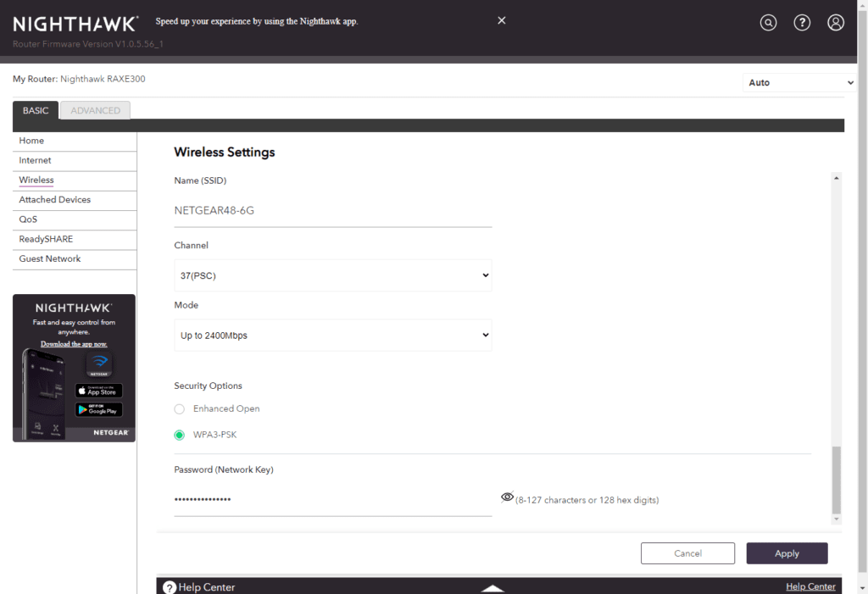This screenshot has width=868, height=594.
Task: Open the user account profile icon
Action: coord(836,23)
